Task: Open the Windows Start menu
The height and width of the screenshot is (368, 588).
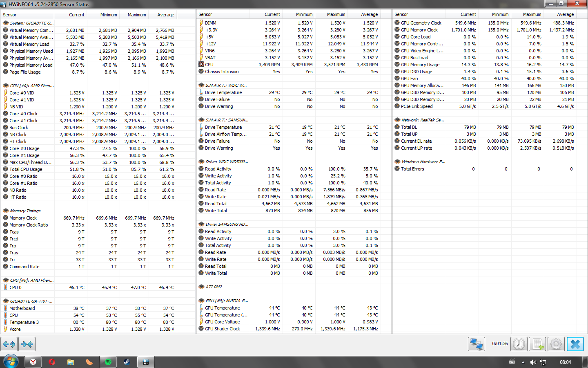Action: coord(11,362)
